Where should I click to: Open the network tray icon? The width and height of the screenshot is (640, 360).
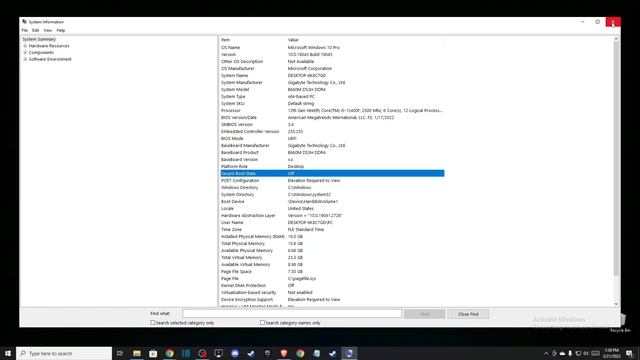(578, 353)
